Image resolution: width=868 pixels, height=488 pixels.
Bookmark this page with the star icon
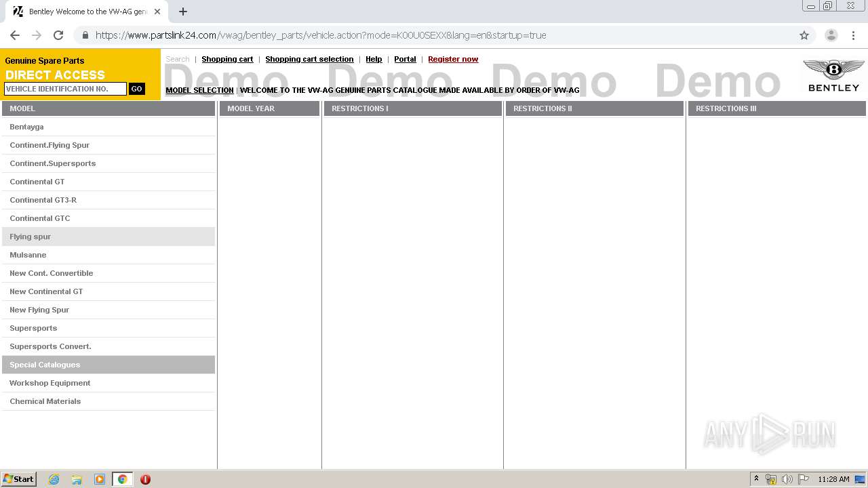(x=804, y=35)
